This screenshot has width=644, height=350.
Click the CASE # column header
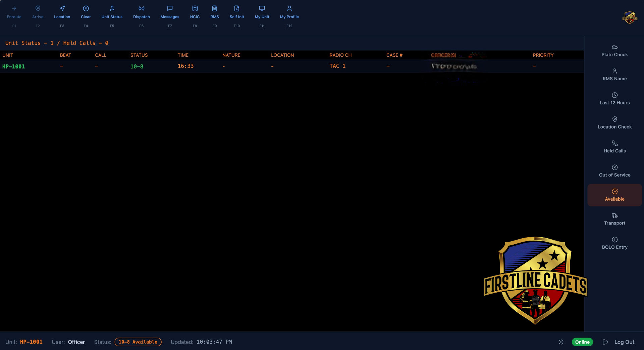tap(394, 55)
